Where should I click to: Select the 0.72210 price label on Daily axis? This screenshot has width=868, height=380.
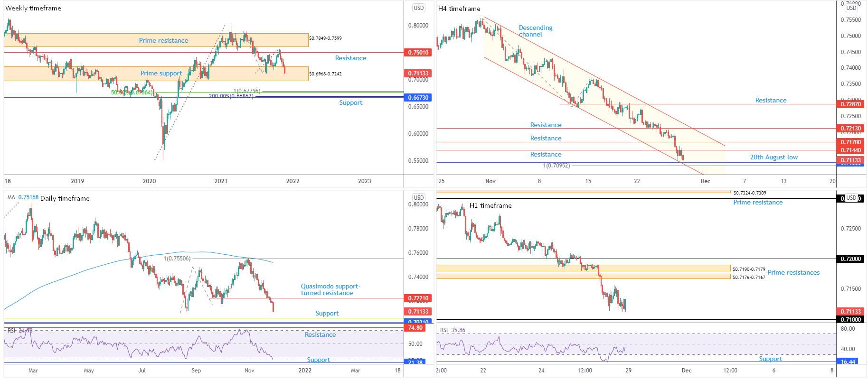[x=418, y=298]
